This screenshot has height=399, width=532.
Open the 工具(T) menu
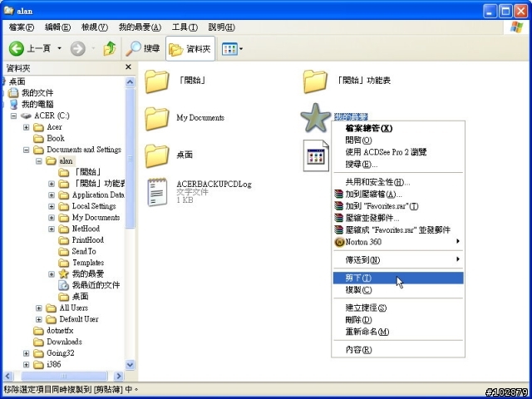pos(185,27)
